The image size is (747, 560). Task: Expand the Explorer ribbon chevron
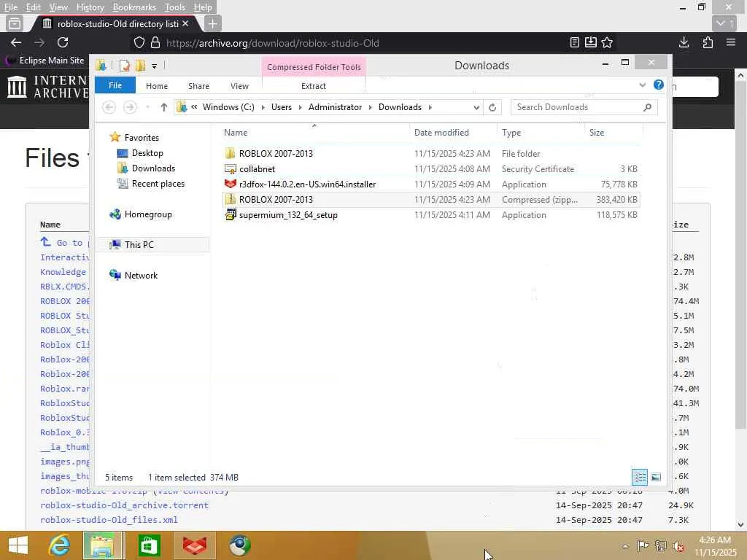(x=643, y=85)
